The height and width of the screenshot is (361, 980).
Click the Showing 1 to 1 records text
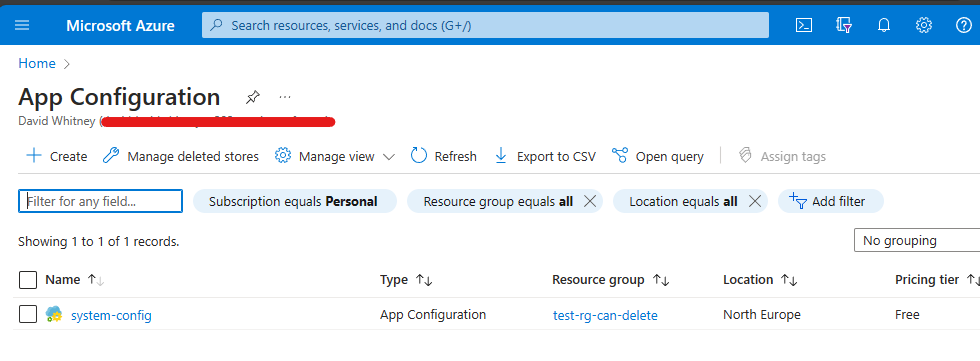pos(99,241)
